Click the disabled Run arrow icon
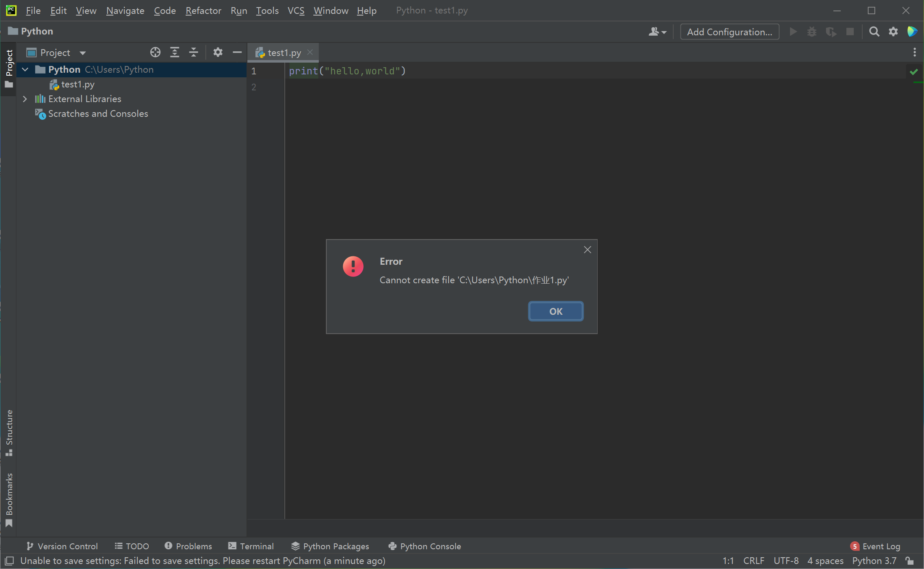924x569 pixels. [x=793, y=32]
